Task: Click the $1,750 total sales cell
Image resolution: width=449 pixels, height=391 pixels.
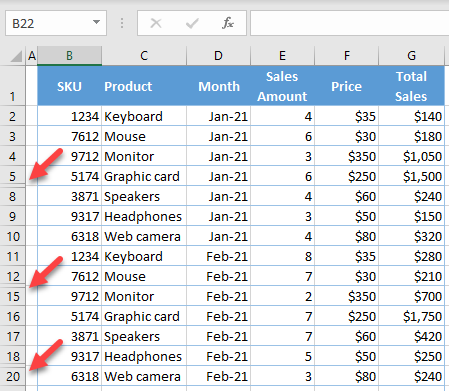Action: [x=412, y=316]
